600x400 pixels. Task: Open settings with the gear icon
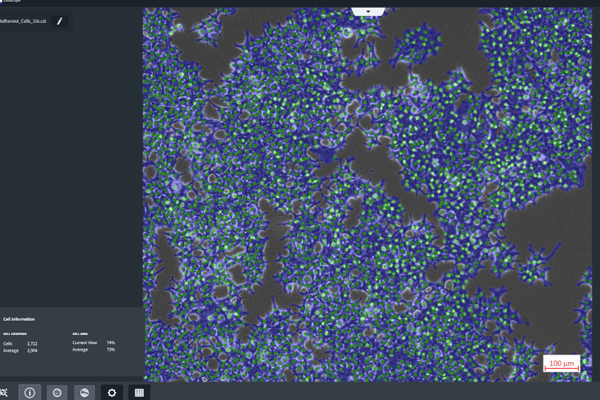[112, 392]
